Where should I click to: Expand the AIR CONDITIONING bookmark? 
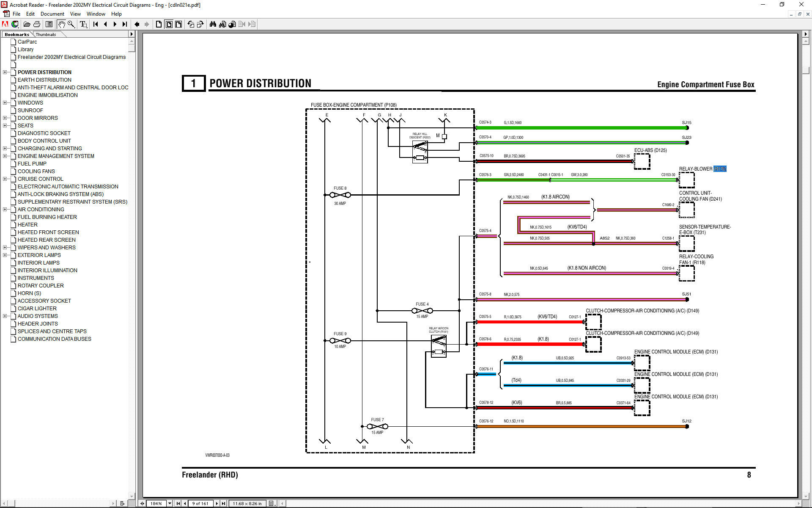(x=5, y=210)
